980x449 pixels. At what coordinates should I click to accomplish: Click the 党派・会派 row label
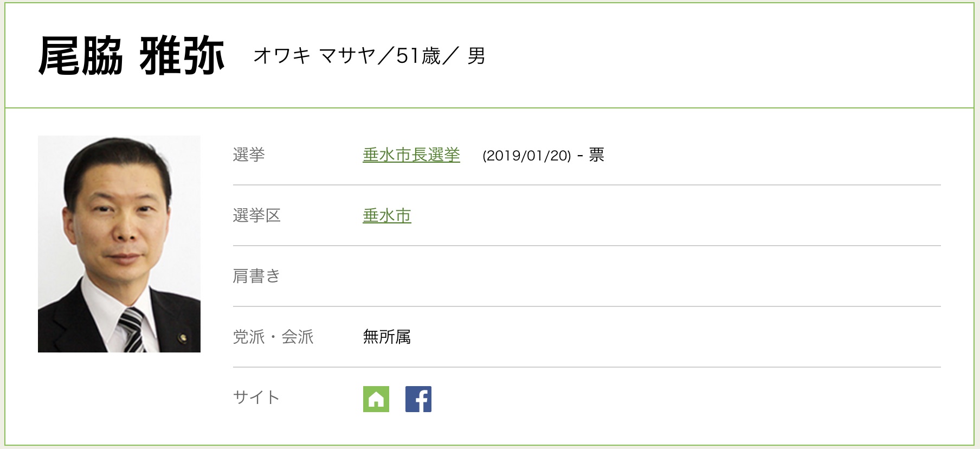point(273,337)
